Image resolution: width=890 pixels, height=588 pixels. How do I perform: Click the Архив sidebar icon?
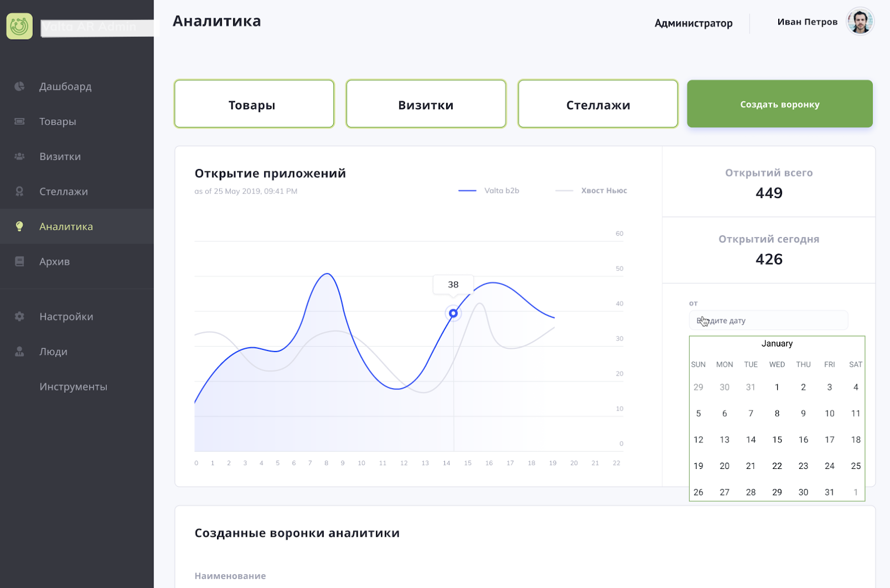[x=19, y=261]
